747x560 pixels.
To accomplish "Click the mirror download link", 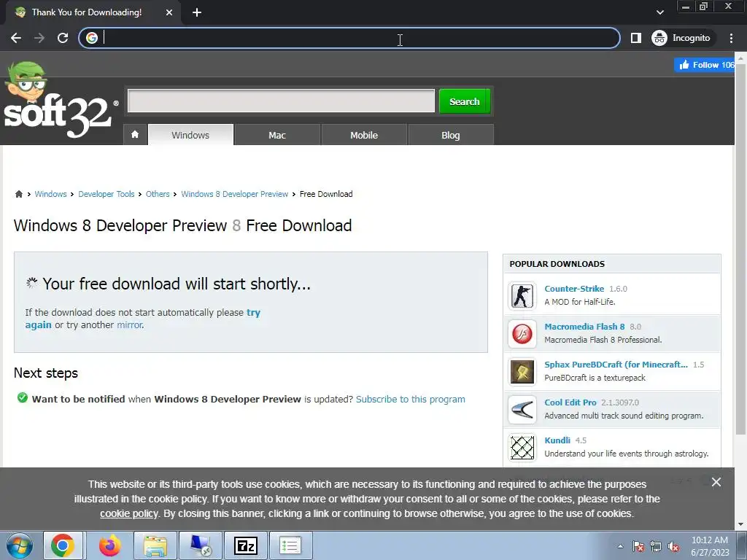I will click(130, 324).
